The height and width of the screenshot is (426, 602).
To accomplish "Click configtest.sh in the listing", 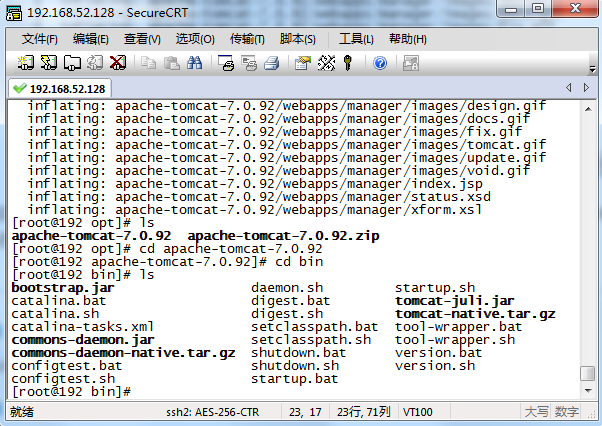I will [x=63, y=379].
